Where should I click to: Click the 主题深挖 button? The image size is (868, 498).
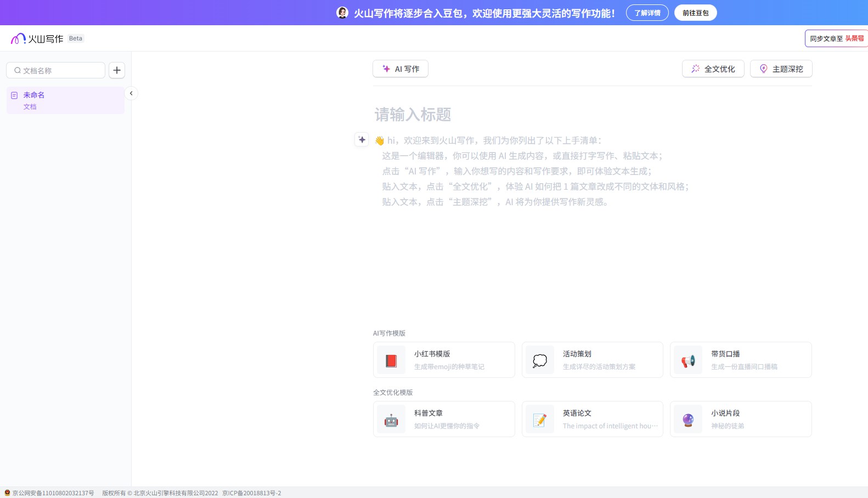click(781, 69)
